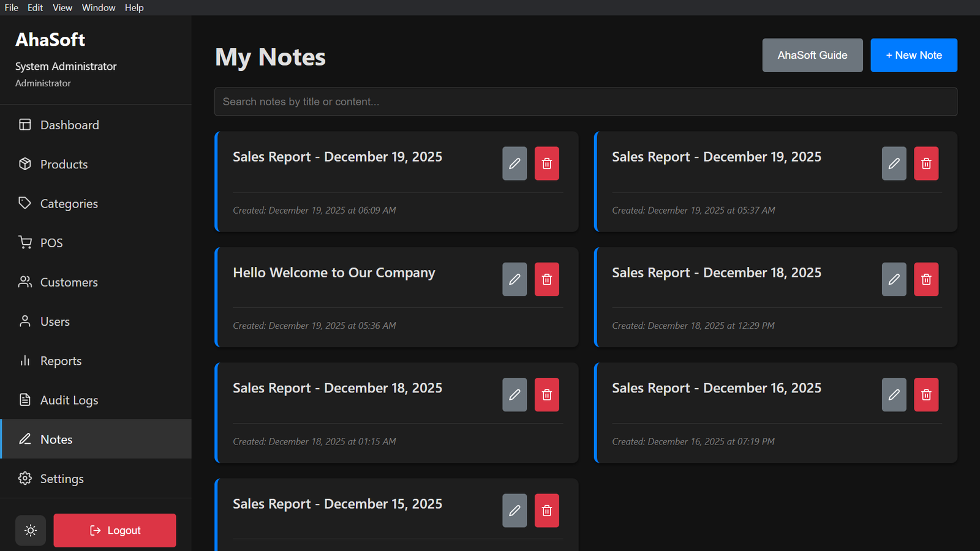
Task: Edit the Sales Report - December 15, 2025 note
Action: [514, 510]
